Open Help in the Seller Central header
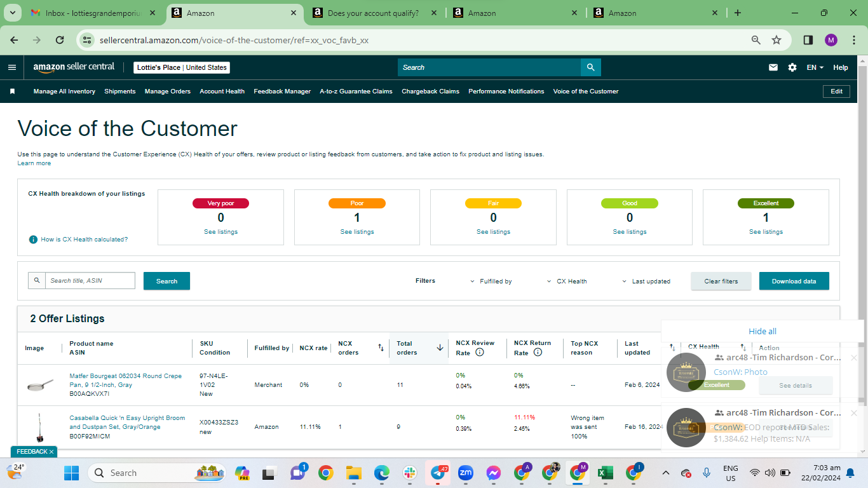This screenshot has width=868, height=488. click(x=841, y=67)
